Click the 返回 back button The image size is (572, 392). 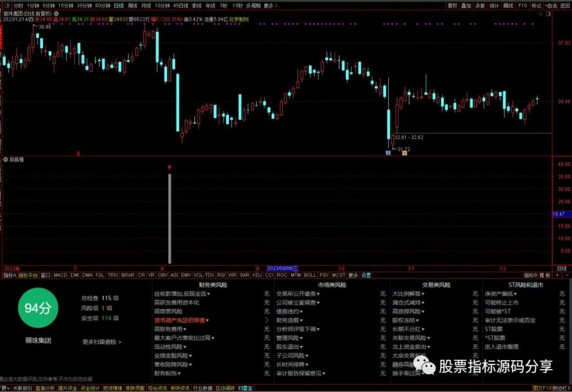[565, 5]
